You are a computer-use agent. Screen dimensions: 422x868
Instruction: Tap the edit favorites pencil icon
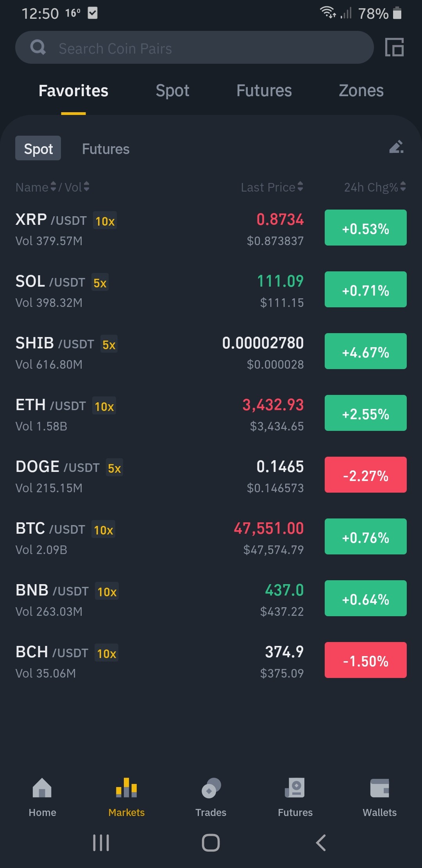click(396, 147)
